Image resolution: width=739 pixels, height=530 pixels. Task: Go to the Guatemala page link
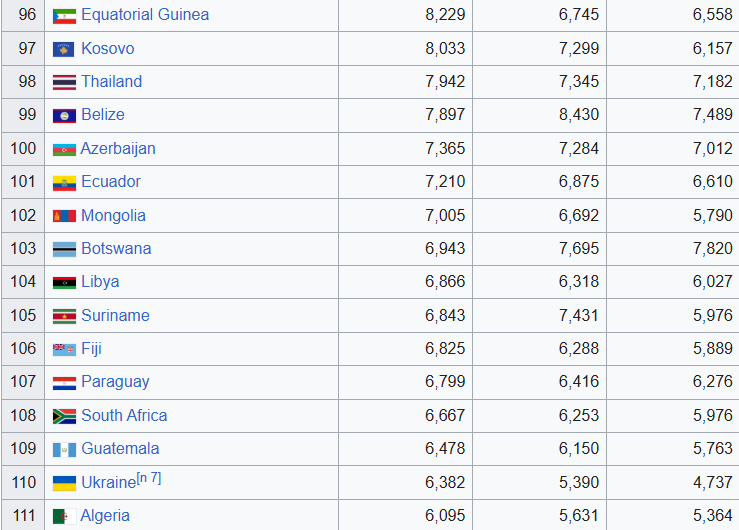coord(120,449)
